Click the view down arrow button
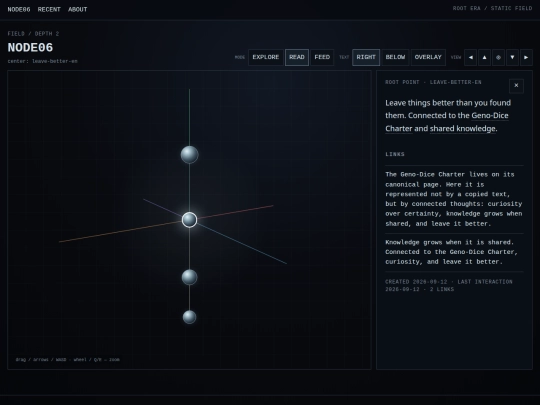Screen dimensions: 540x405 [x=512, y=58]
